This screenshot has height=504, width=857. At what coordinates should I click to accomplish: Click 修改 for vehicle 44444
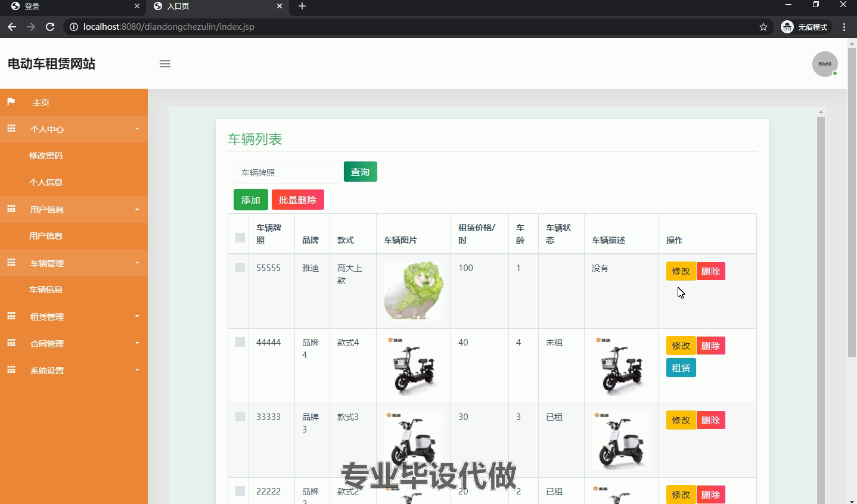(x=681, y=346)
